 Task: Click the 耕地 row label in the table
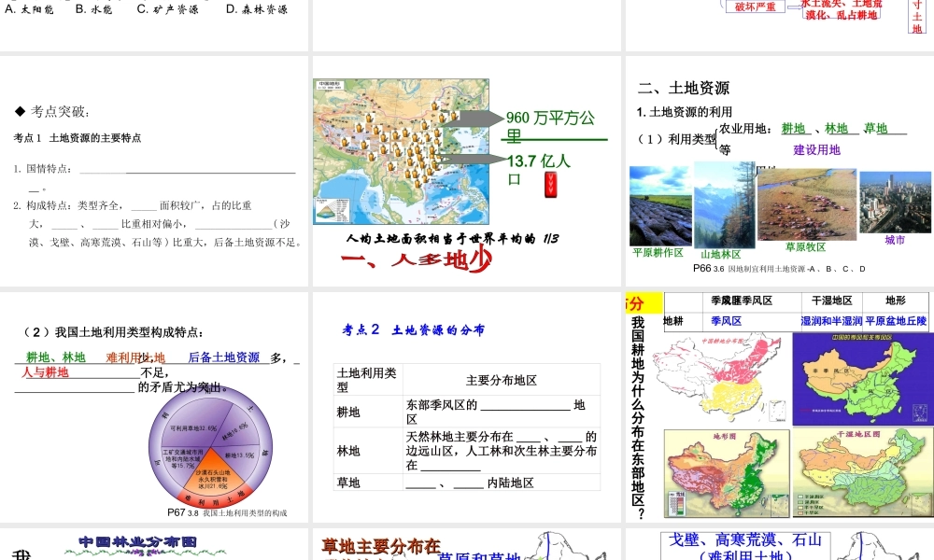tap(348, 412)
